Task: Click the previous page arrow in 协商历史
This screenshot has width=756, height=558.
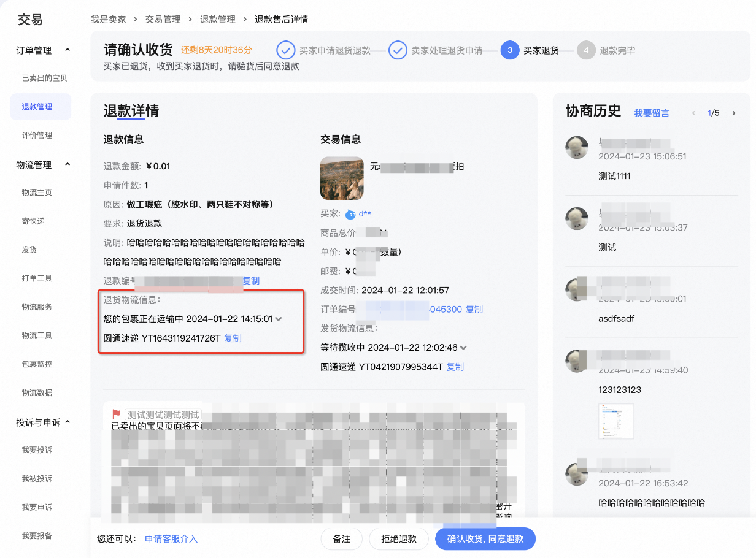Action: [693, 113]
